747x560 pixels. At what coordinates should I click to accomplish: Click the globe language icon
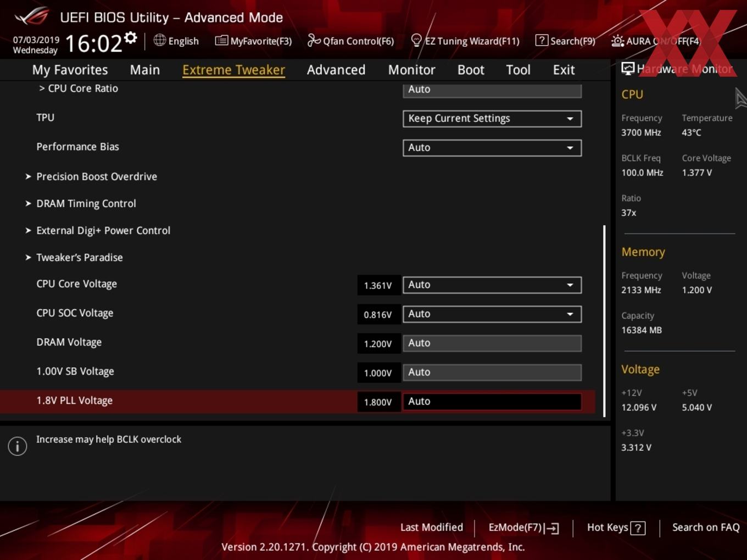tap(159, 40)
